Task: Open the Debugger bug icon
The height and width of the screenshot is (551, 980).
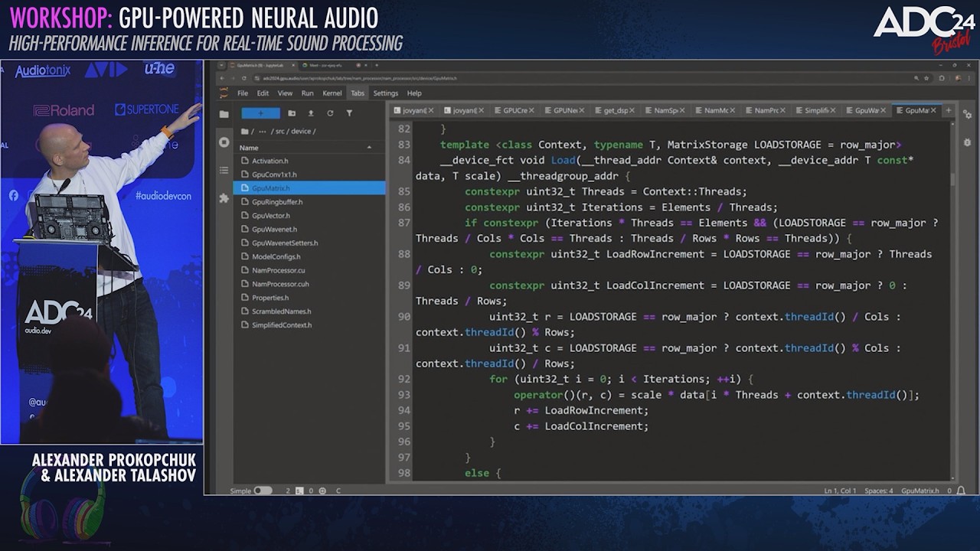Action: (968, 142)
